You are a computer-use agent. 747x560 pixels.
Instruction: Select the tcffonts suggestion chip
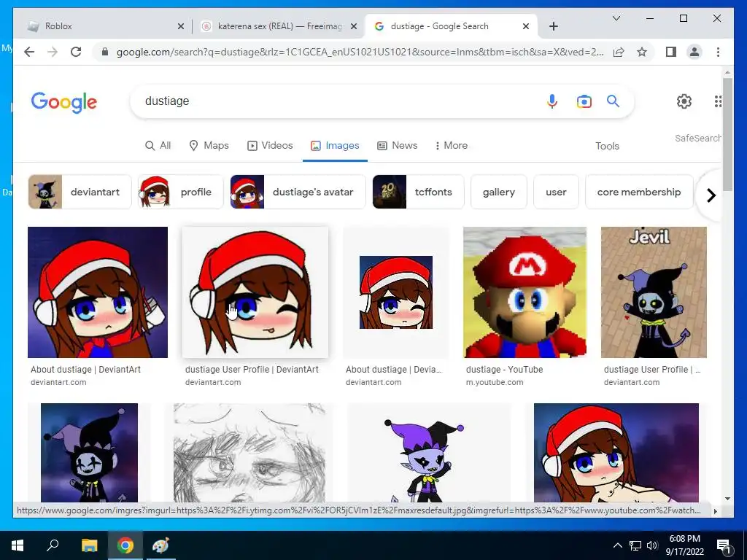418,192
